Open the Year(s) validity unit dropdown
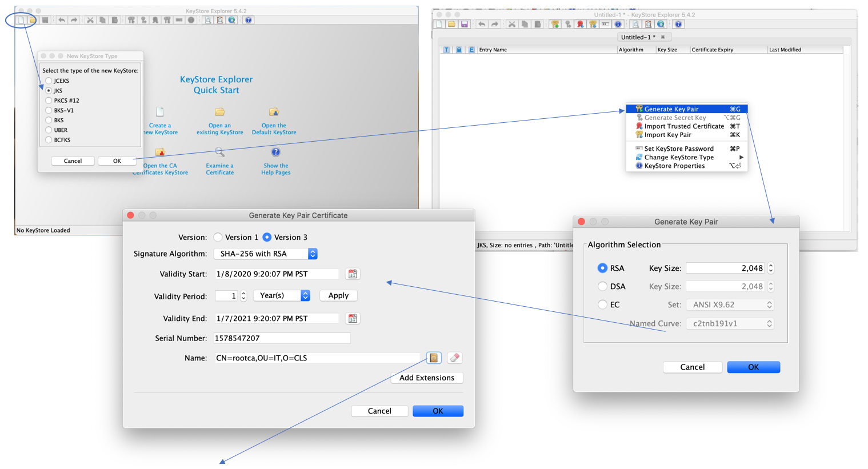The image size is (868, 469). [282, 295]
